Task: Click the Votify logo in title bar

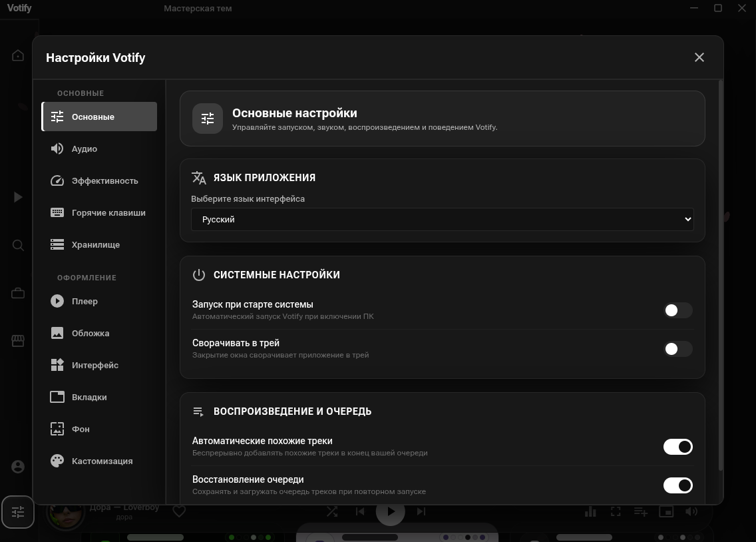Action: 19,8
